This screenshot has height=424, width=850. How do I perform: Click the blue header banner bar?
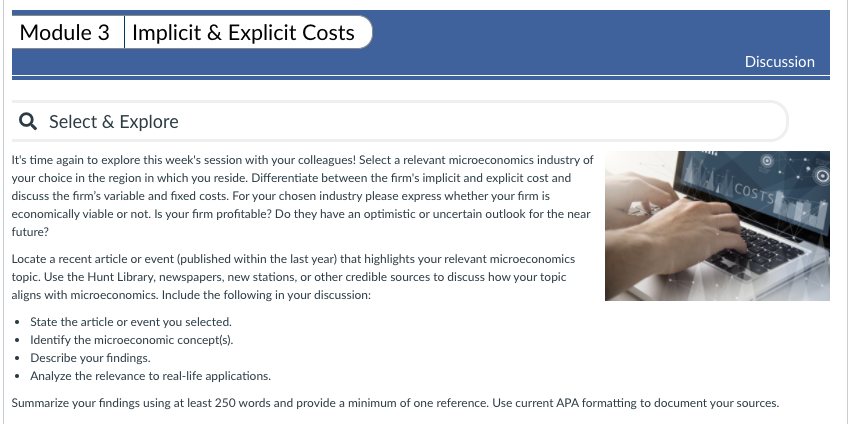421,45
